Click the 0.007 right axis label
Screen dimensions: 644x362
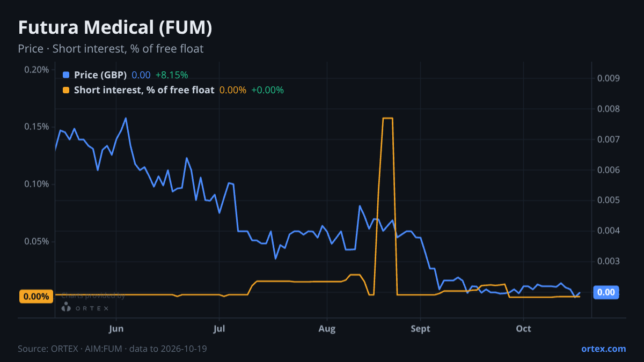tap(609, 139)
